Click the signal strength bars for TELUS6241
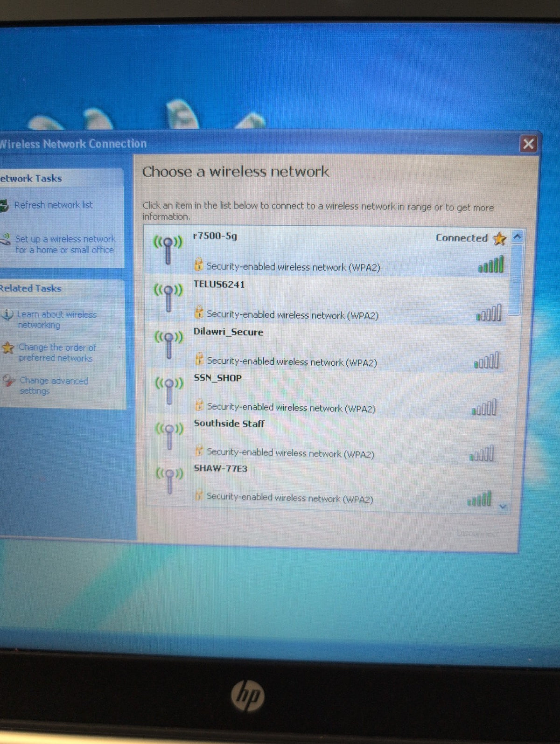Image resolution: width=560 pixels, height=744 pixels. 489,313
